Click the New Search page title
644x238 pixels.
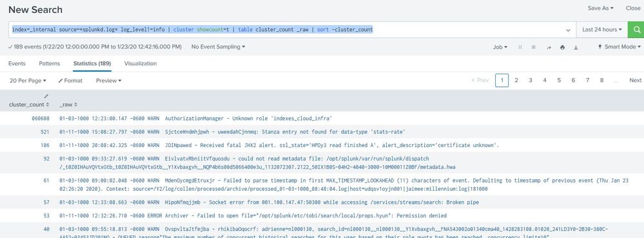pos(35,9)
